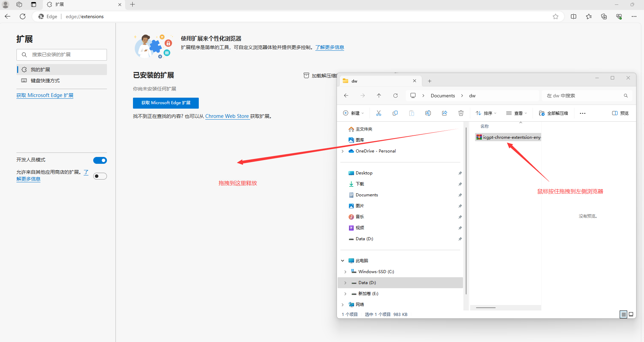644x342 pixels.
Task: Open Edge split screen view
Action: coord(573,16)
